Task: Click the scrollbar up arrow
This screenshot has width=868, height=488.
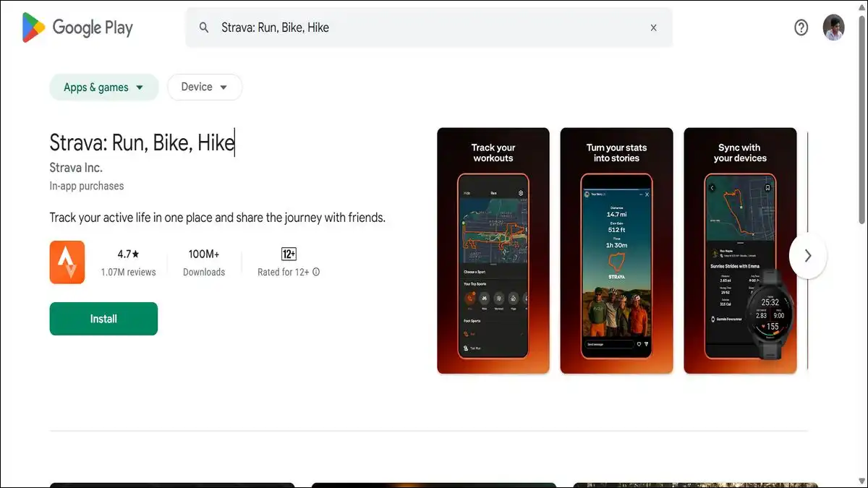Action: [861, 7]
